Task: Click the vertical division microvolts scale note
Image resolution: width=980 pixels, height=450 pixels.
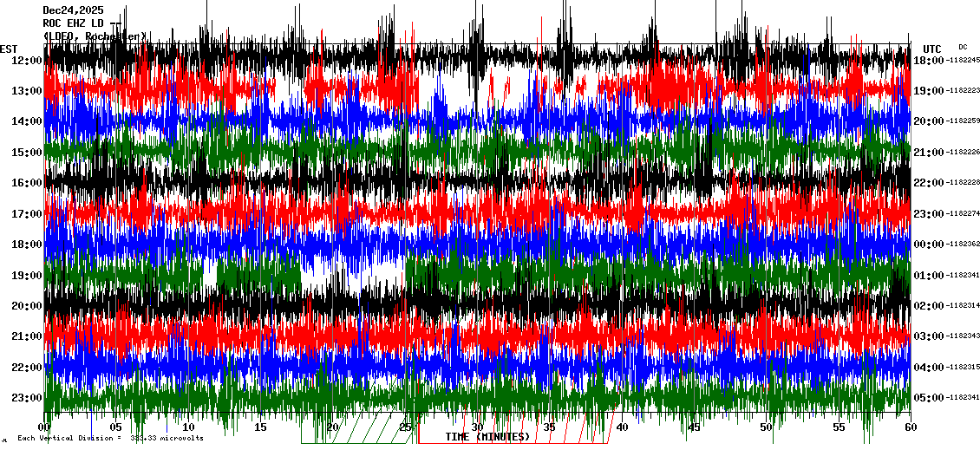Action: click(110, 438)
